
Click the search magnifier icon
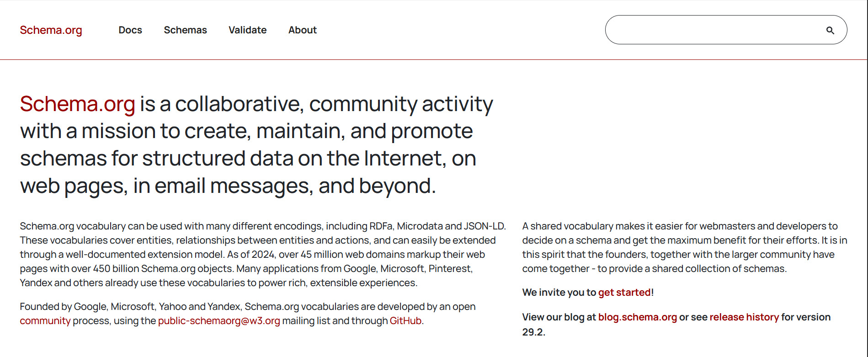coord(830,31)
